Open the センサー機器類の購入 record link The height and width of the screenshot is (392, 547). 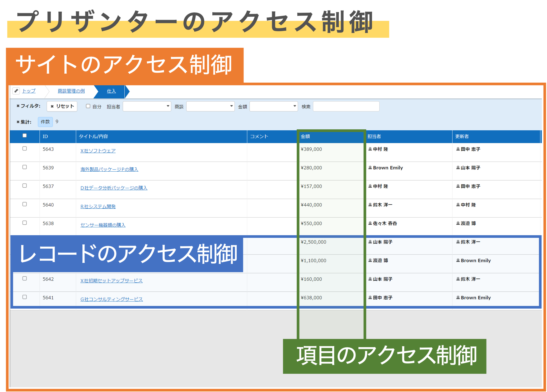click(103, 225)
